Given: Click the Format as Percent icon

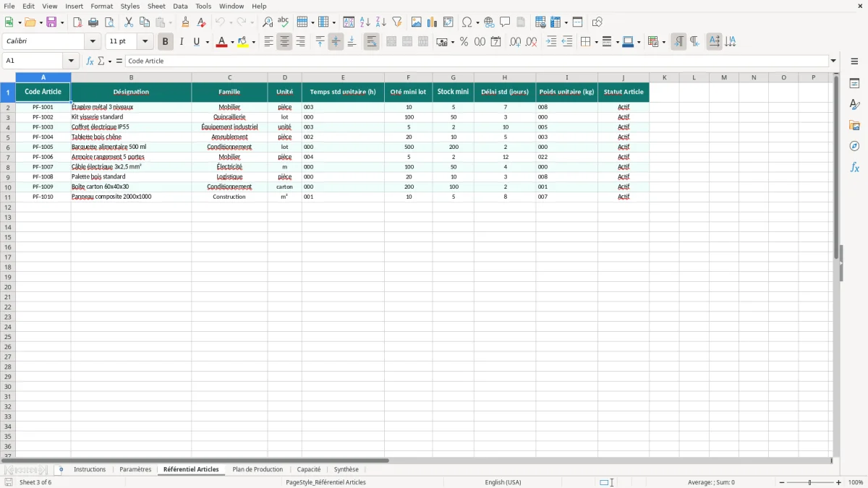Looking at the screenshot, I should [464, 42].
